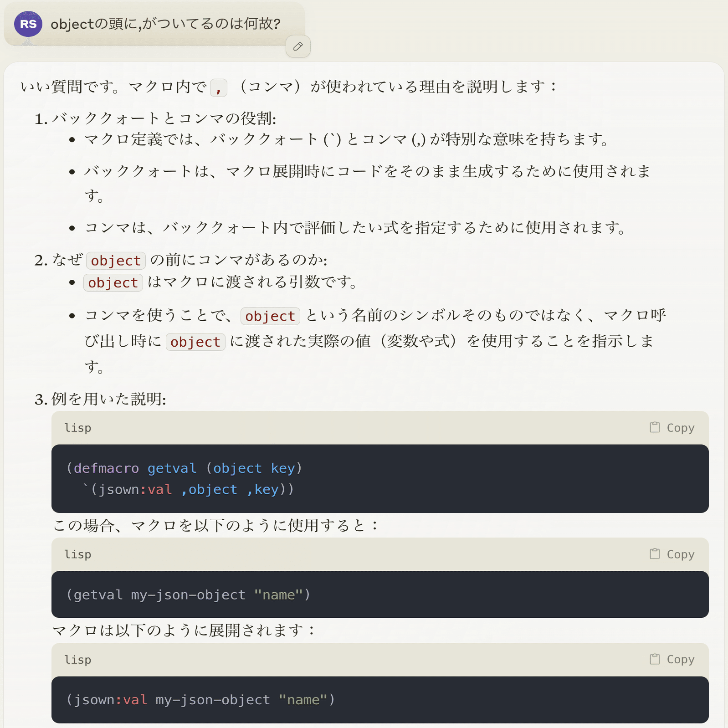
Task: Click the pencil edit icon below the user message
Action: (x=298, y=46)
